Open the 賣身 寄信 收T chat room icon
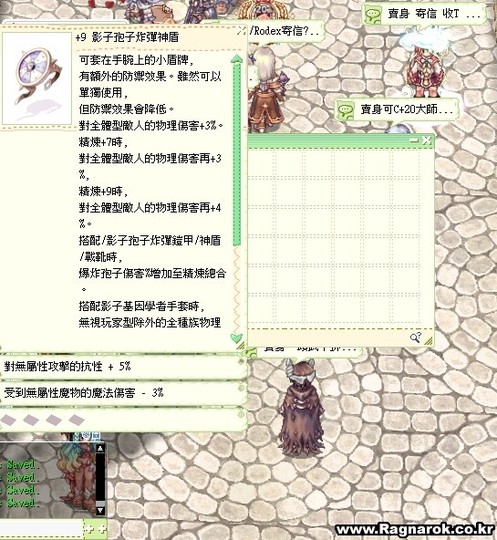Screen dimensions: 497x540 pos(373,15)
